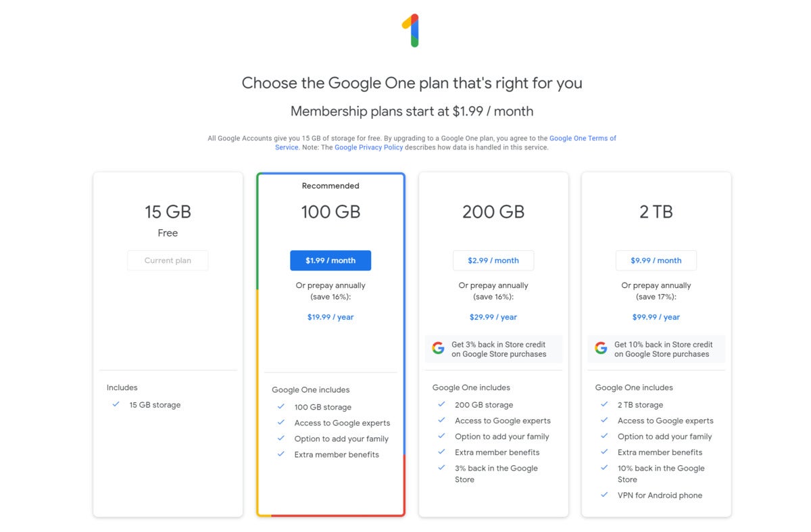This screenshot has height=532, width=811.
Task: Click the disabled Current plan button
Action: click(x=168, y=260)
